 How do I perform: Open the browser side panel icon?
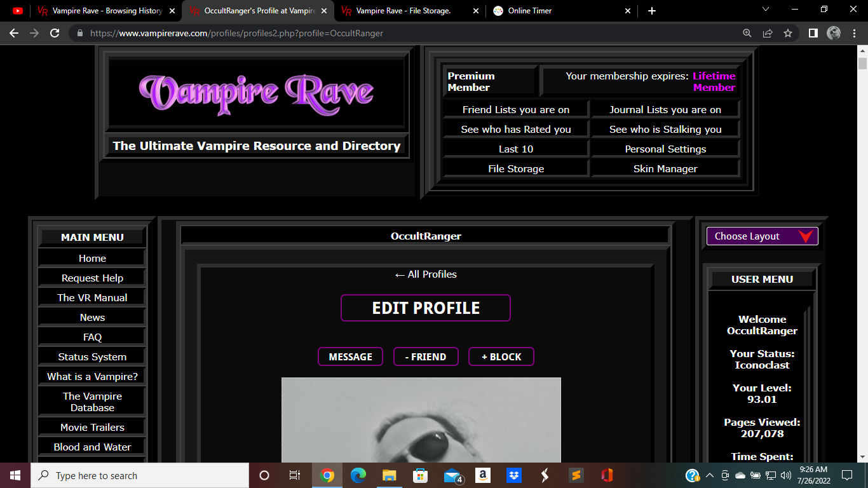(x=813, y=33)
